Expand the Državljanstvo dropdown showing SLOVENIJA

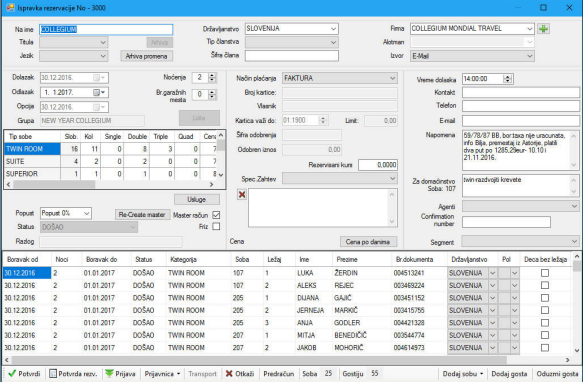(x=292, y=29)
